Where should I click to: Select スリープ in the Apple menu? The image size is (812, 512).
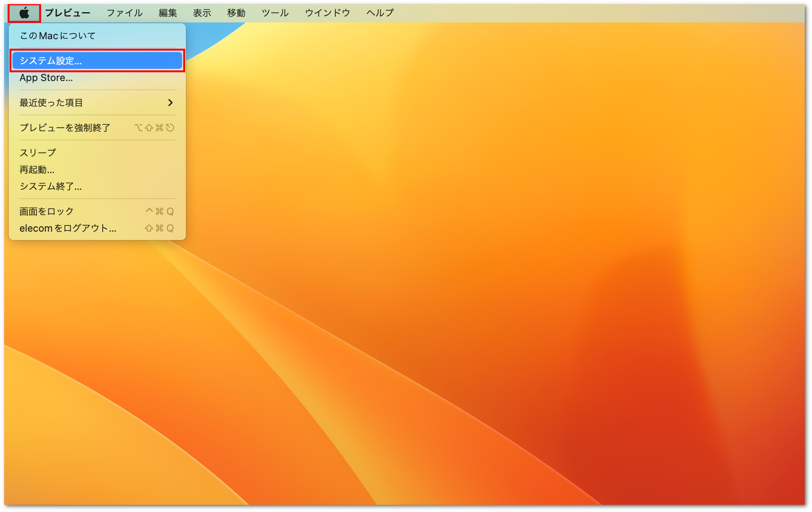pyautogui.click(x=97, y=153)
